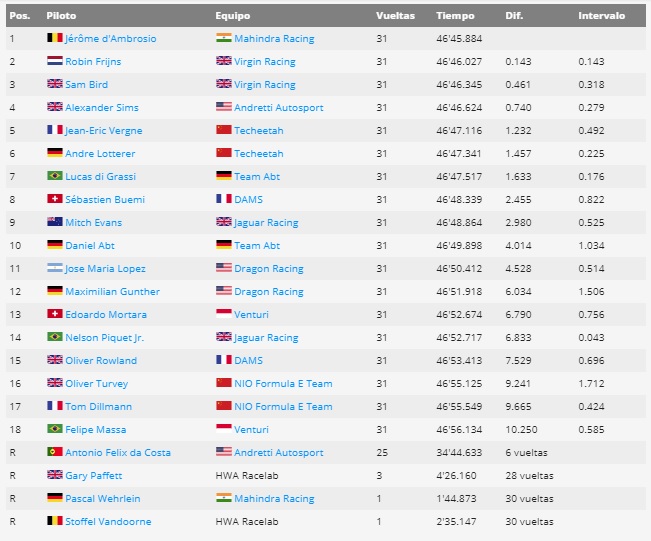Click Dragon Racing in Lopez row
Image resolution: width=651 pixels, height=541 pixels.
click(269, 269)
